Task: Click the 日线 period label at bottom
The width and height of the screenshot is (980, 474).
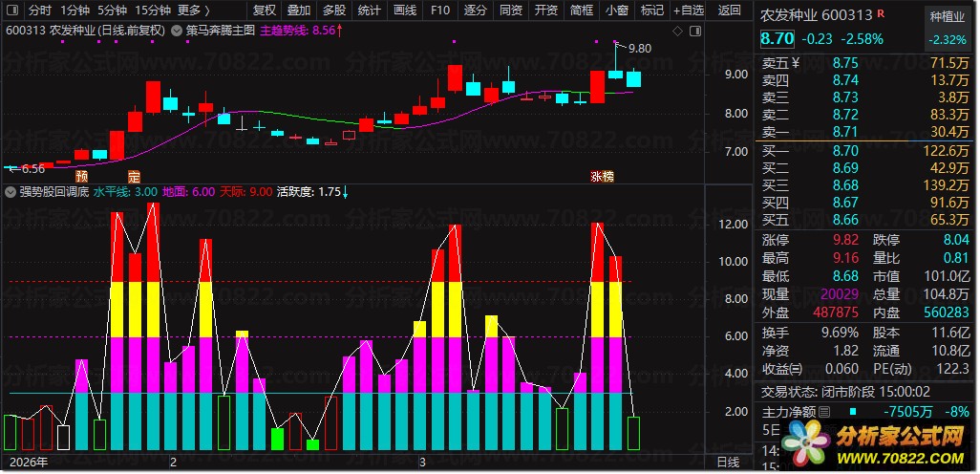Action: (728, 463)
